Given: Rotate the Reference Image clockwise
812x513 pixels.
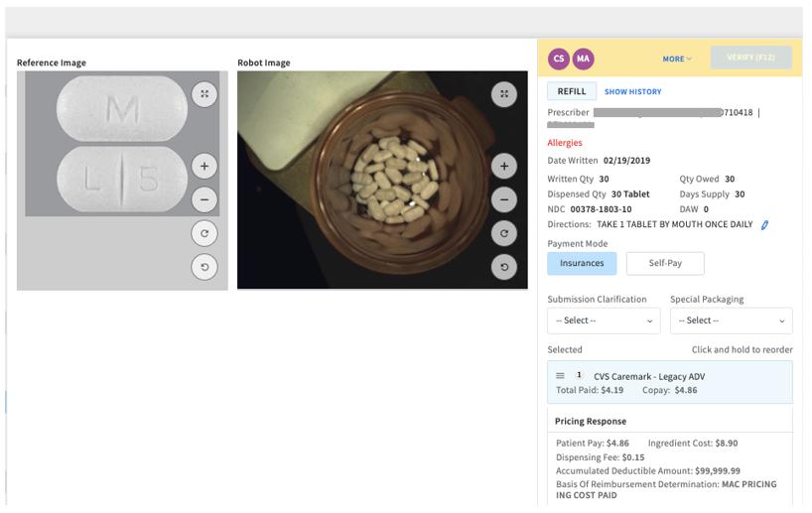Looking at the screenshot, I should 203,233.
